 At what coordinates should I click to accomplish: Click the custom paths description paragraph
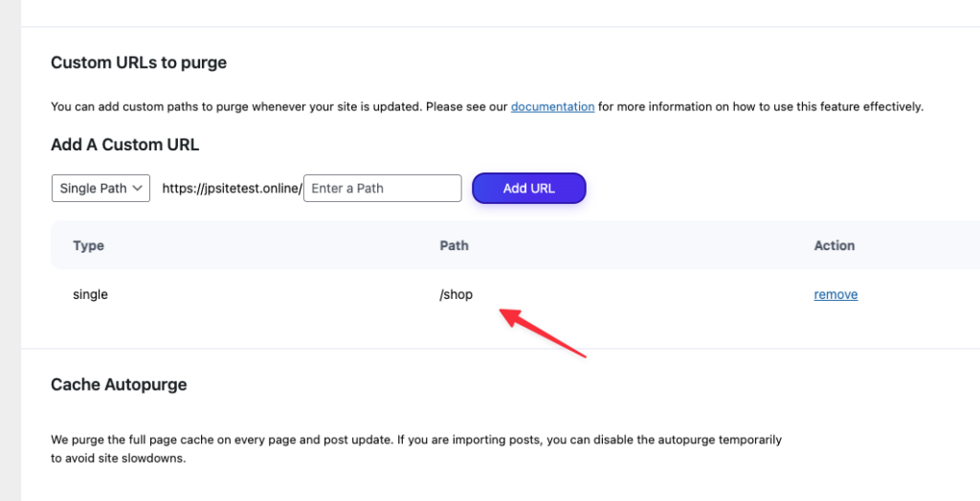tap(278, 106)
